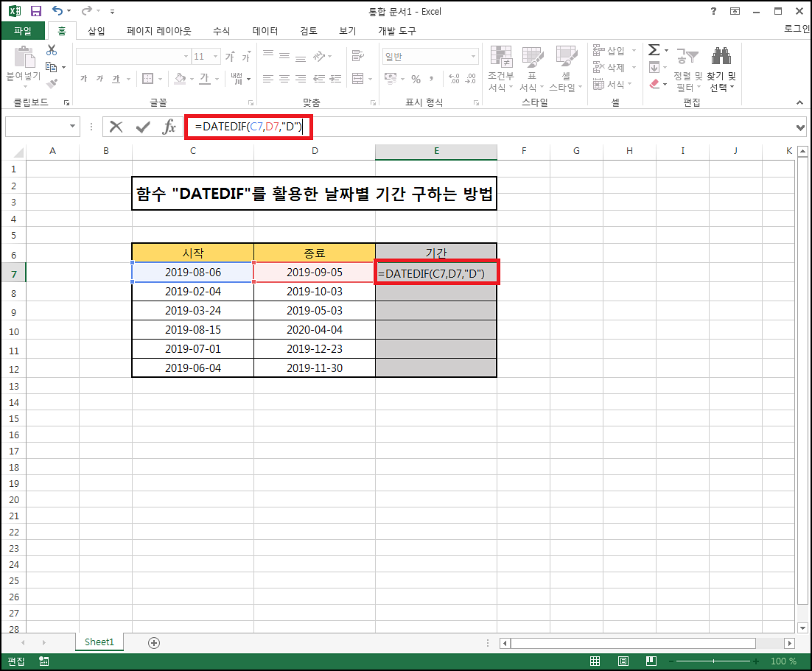Select the Sheet1 sheet tab
This screenshot has height=671, width=812.
99,642
